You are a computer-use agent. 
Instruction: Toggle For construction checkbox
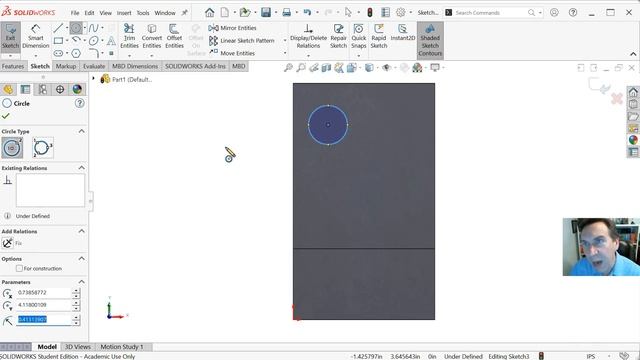pyautogui.click(x=19, y=269)
